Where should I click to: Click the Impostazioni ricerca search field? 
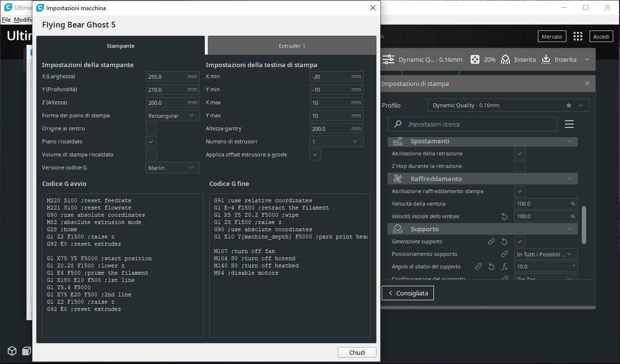[473, 124]
